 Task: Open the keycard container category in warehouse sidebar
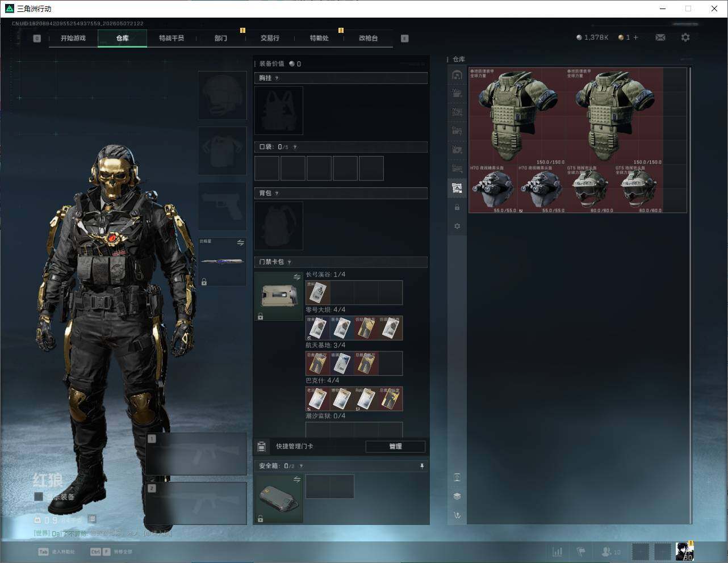tap(457, 188)
